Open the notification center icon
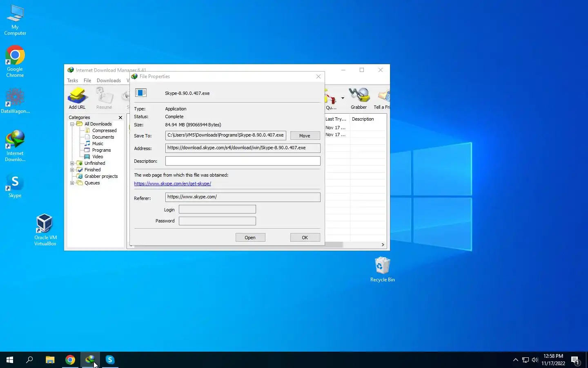Viewport: 588px width, 368px height. pyautogui.click(x=575, y=360)
